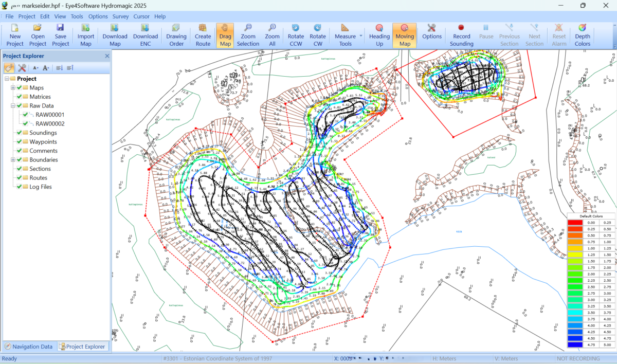This screenshot has height=364, width=617.
Task: Open Drawing Order from the toolbar
Action: coord(176,35)
